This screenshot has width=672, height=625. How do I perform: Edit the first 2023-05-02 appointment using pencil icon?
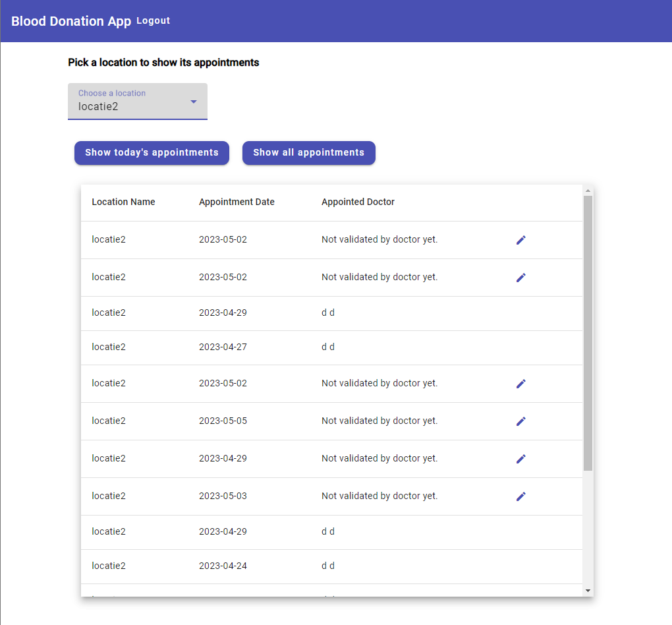click(520, 239)
